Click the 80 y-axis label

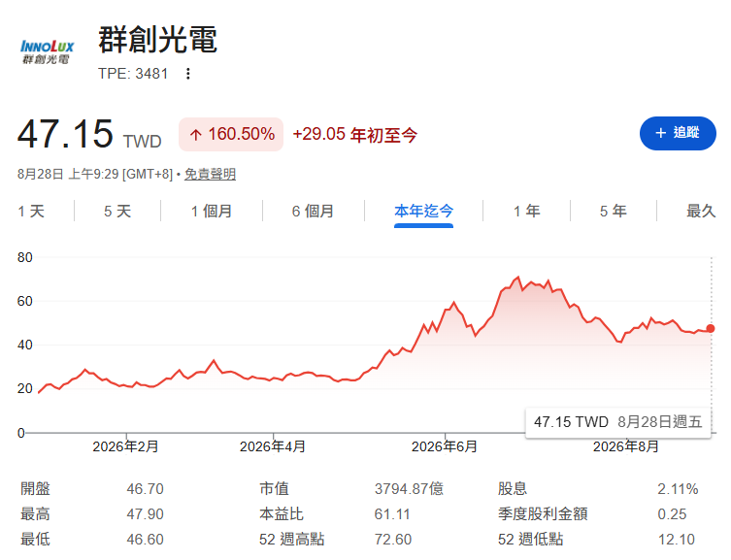pos(24,257)
